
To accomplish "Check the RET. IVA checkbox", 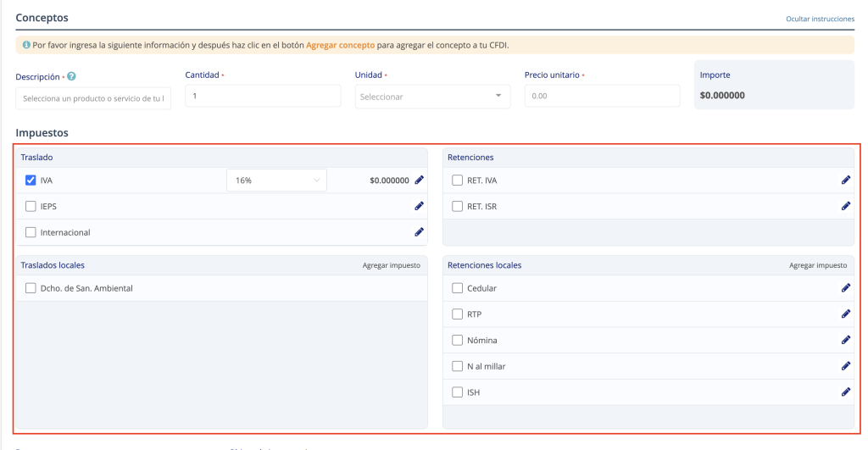I will (457, 181).
